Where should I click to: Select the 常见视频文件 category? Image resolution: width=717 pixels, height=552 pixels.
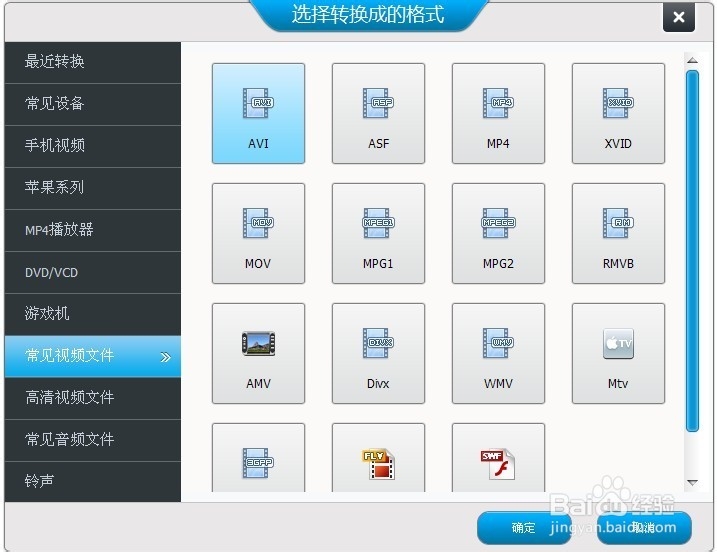tap(93, 356)
